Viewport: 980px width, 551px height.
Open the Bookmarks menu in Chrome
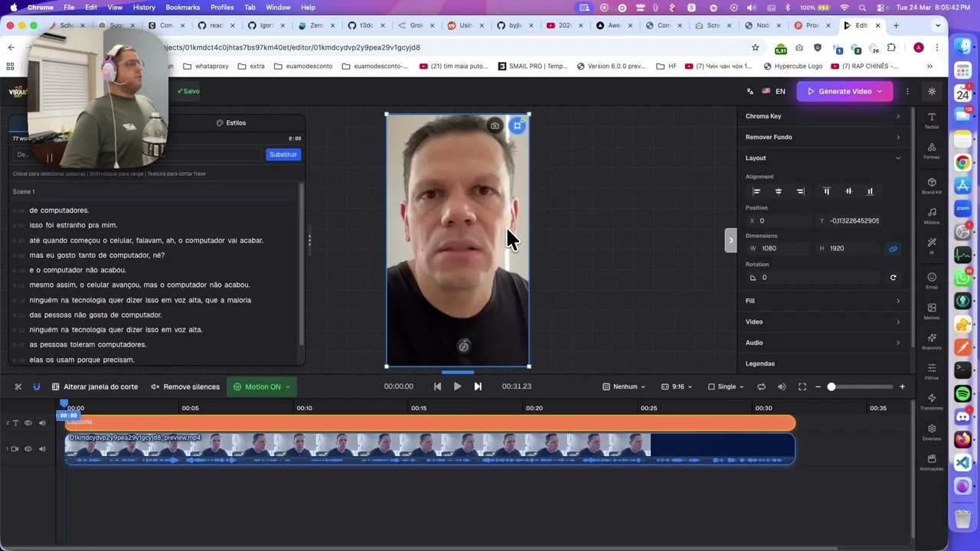[x=183, y=7]
